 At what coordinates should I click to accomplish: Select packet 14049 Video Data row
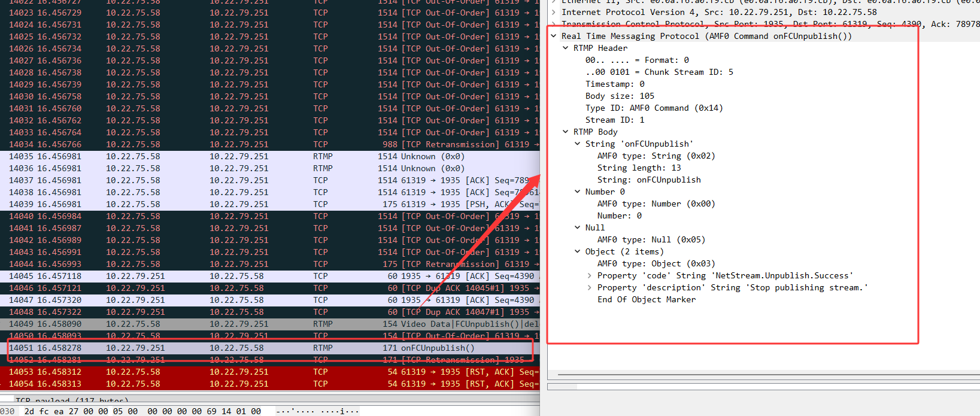pyautogui.click(x=270, y=324)
